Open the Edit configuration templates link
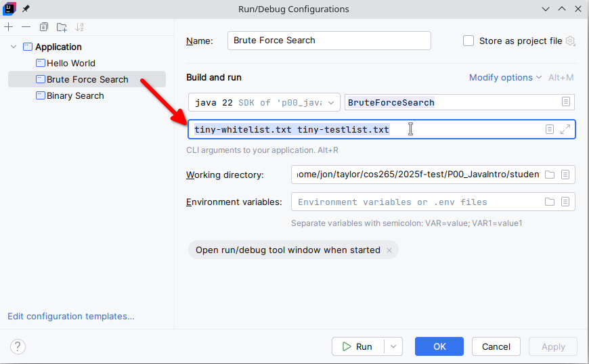 tap(71, 316)
